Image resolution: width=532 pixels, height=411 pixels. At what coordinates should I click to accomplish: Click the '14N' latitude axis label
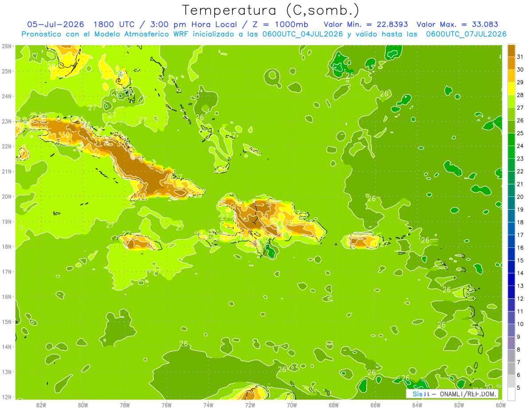click(x=6, y=347)
